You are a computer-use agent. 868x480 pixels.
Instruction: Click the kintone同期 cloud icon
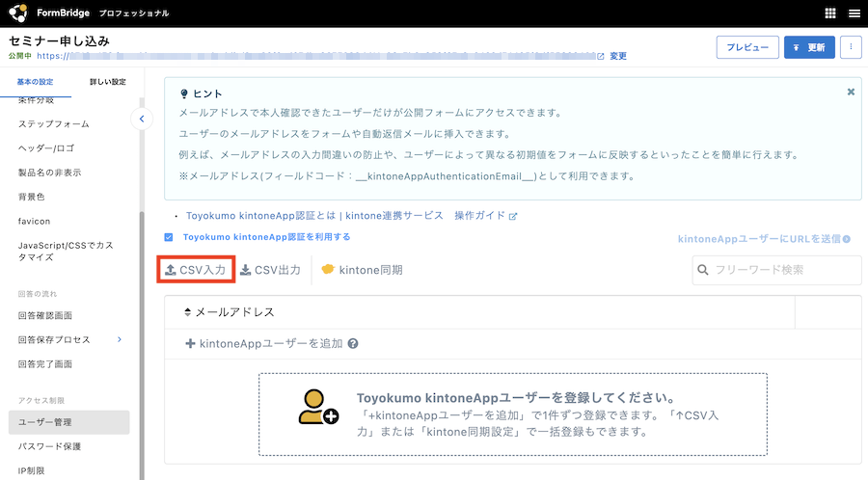point(328,270)
